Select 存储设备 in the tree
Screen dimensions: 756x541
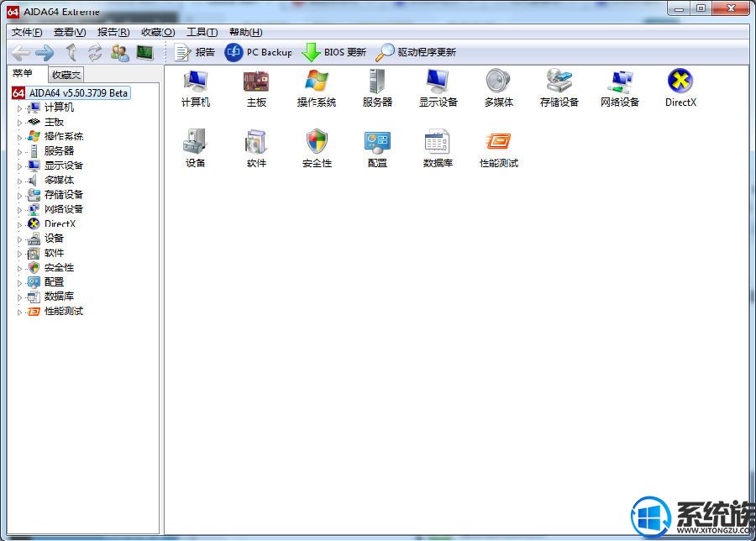[x=64, y=194]
